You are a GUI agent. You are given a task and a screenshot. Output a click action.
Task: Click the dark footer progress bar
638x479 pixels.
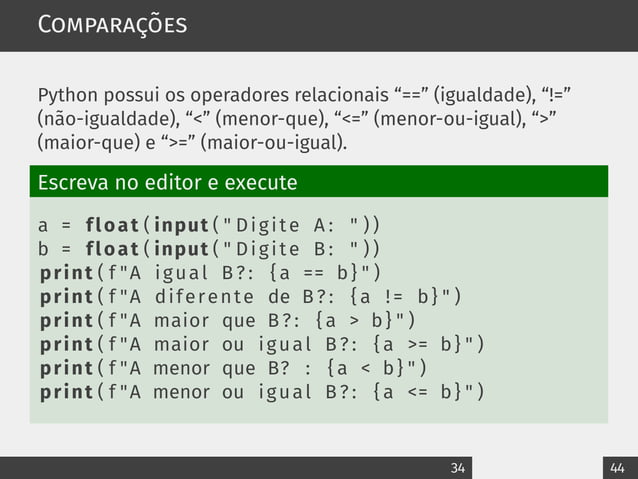(236, 468)
